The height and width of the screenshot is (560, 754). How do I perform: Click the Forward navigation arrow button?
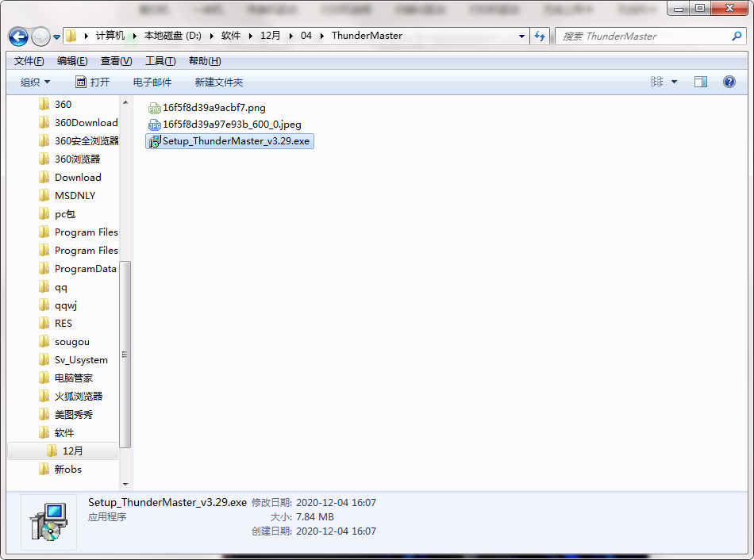click(x=40, y=36)
